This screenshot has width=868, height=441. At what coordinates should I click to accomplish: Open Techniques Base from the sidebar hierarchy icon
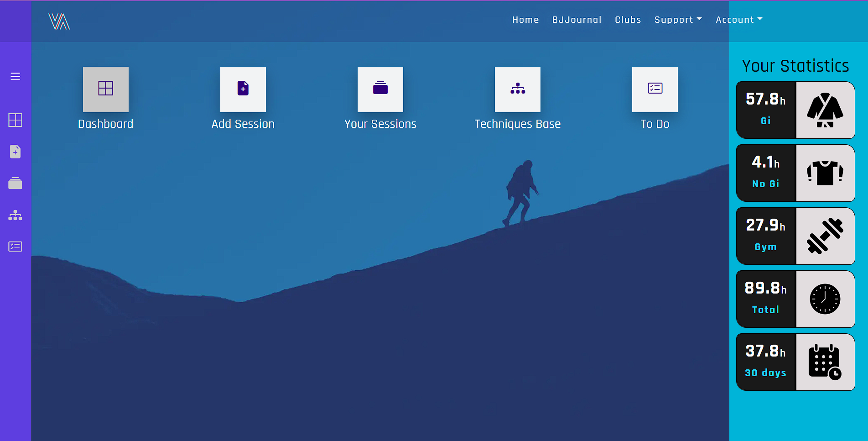(16, 215)
